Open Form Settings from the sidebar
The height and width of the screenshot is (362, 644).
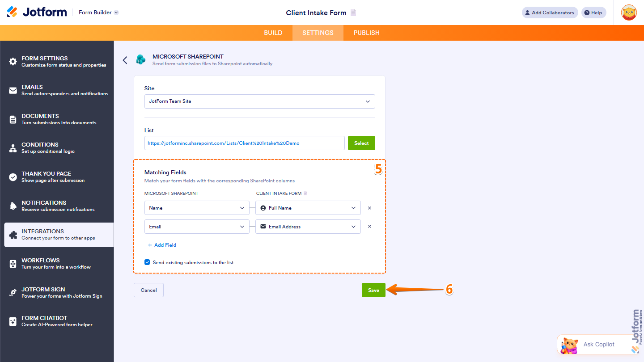click(12, 61)
